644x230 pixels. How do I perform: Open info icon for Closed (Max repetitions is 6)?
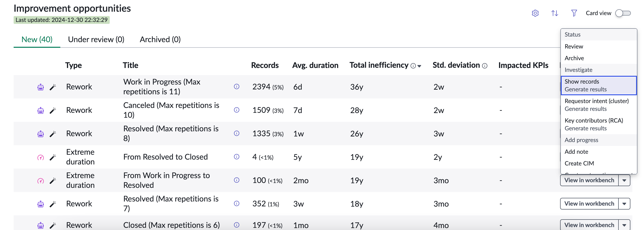pos(236,225)
